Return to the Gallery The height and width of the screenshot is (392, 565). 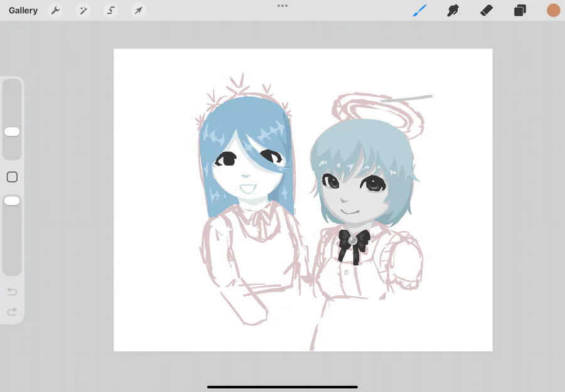23,11
